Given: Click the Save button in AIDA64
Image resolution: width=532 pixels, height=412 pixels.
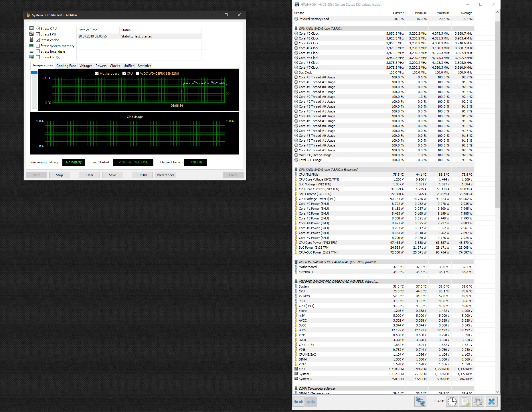Looking at the screenshot, I should click(112, 175).
